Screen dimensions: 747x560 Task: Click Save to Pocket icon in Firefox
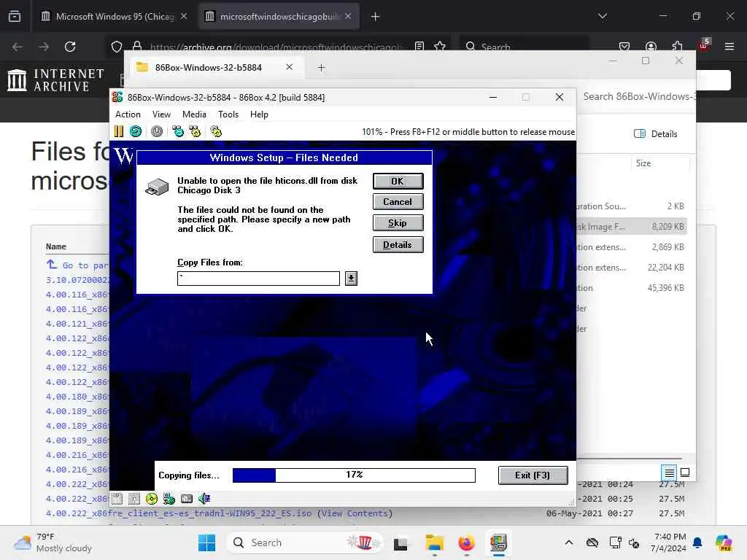pos(624,47)
